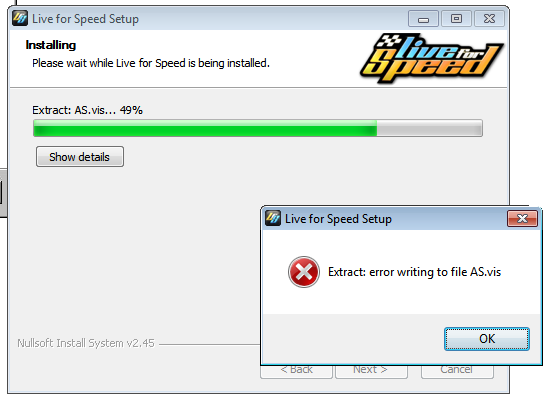Click the 'Extract: AS.vis... 49%' status text
Image resolution: width=551 pixels, height=401 pixels.
click(87, 110)
